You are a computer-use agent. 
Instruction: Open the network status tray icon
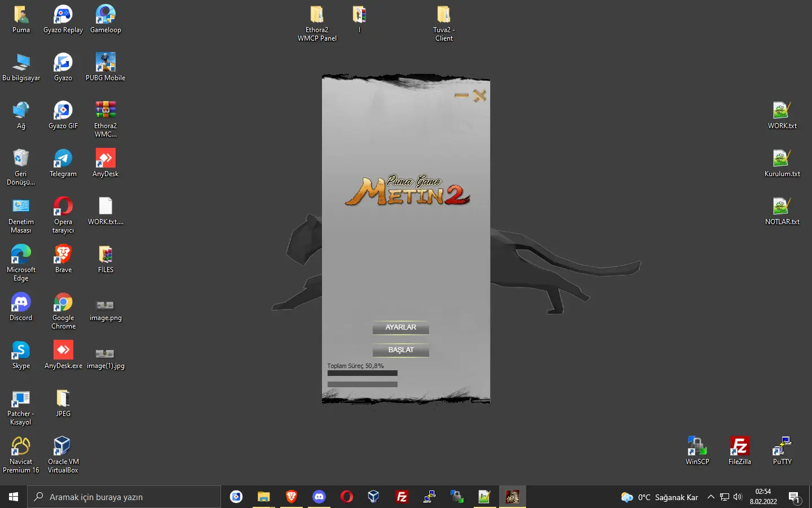725,497
